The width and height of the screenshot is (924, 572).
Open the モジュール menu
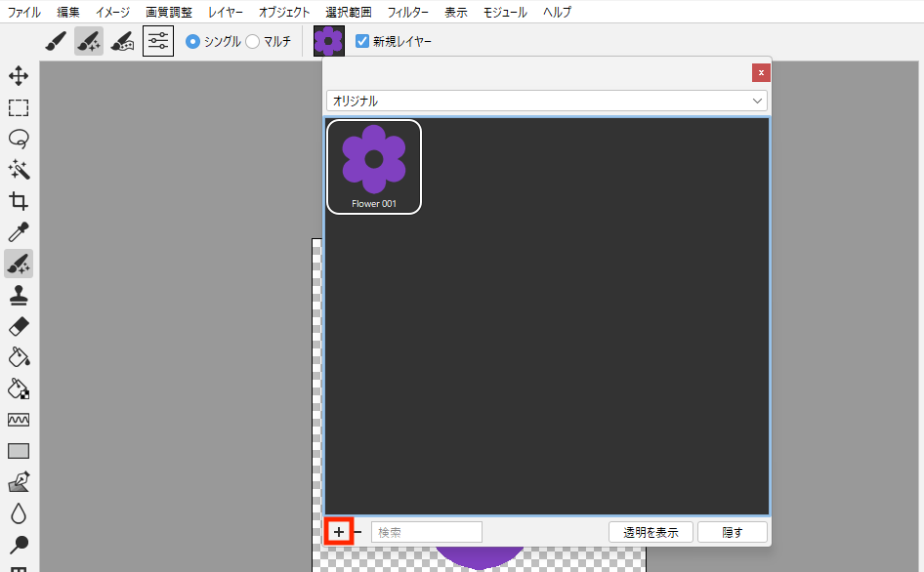coord(505,12)
